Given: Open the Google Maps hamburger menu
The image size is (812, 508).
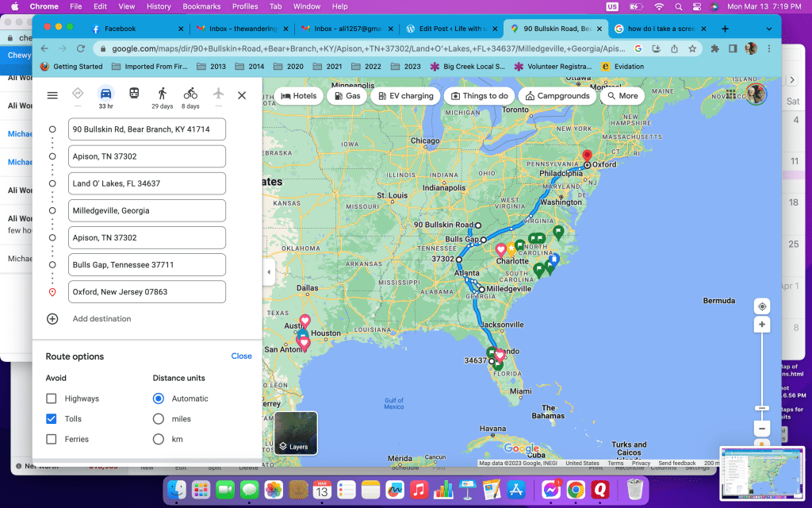Looking at the screenshot, I should point(52,95).
